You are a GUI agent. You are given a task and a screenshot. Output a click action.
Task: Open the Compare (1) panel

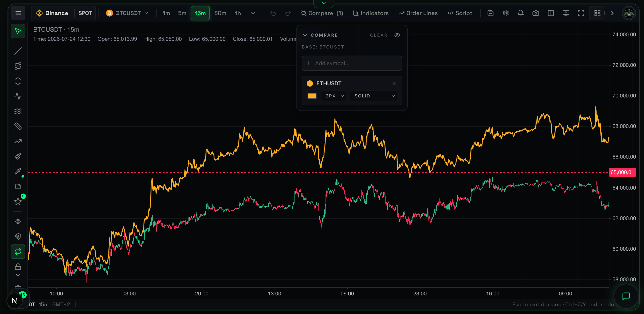coord(322,13)
